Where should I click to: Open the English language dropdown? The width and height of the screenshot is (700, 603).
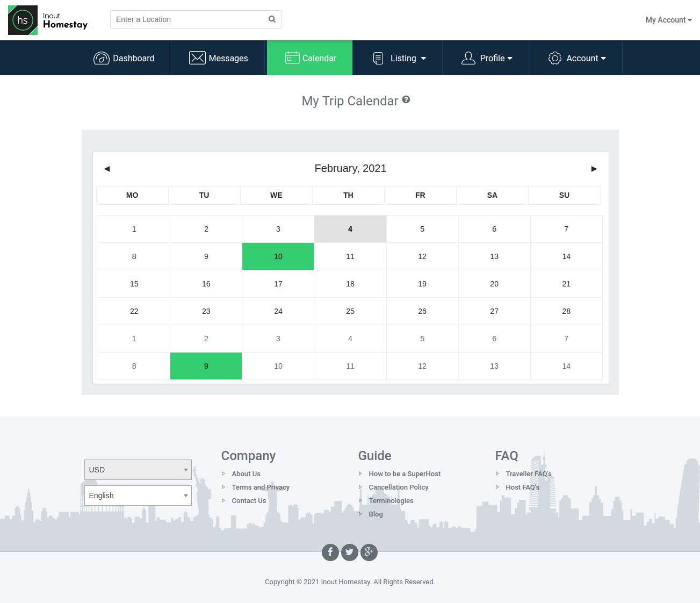click(138, 495)
